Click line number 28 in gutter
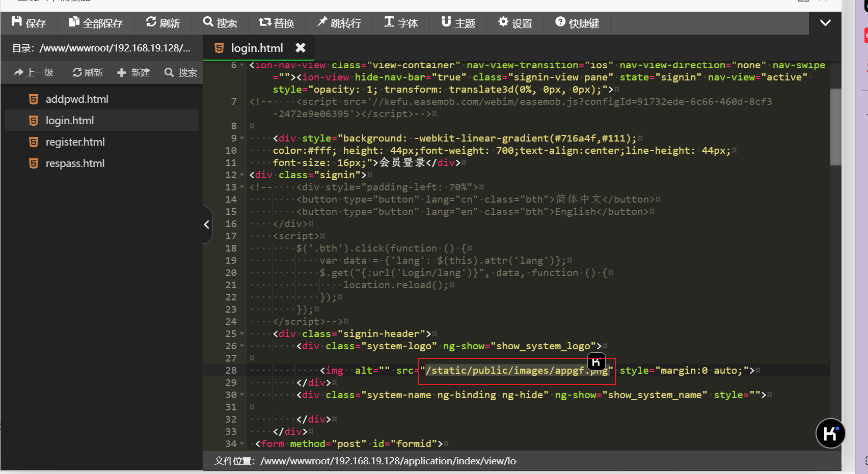Image resolution: width=868 pixels, height=474 pixels. click(231, 371)
